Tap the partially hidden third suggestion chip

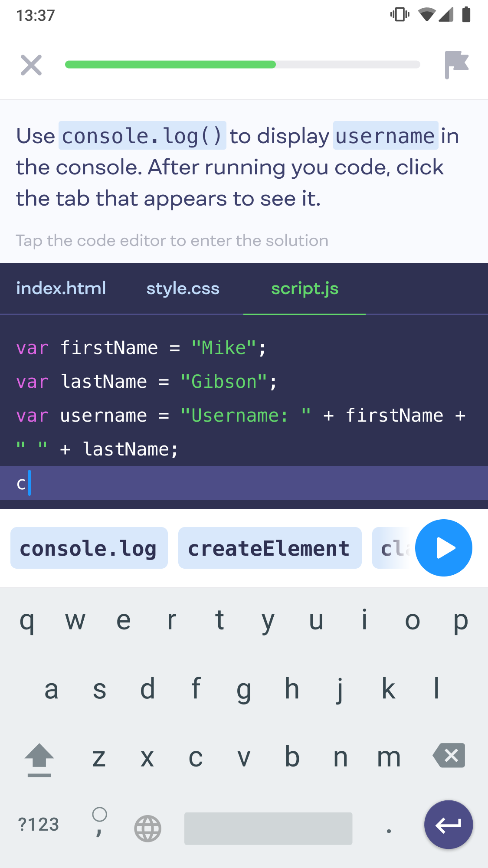[393, 548]
